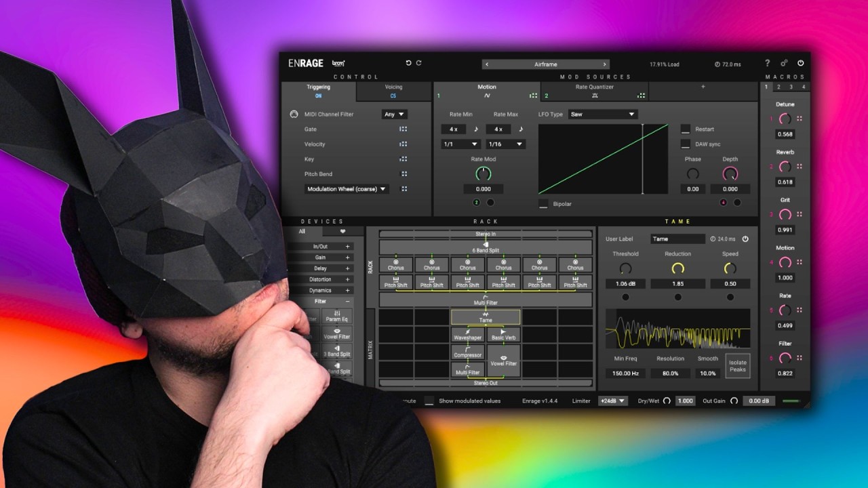Screen dimensions: 868x488
Task: Click the Rate Mod knob
Action: click(483, 174)
